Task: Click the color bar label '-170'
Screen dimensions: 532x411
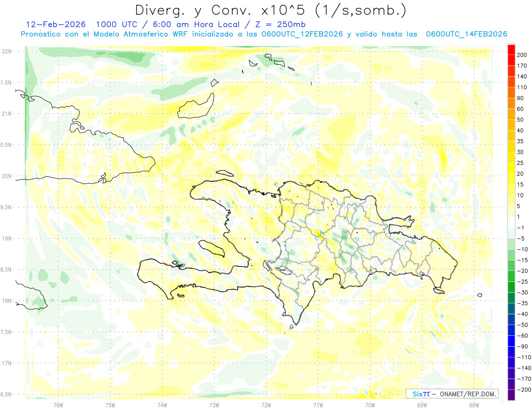Action: pos(524,379)
